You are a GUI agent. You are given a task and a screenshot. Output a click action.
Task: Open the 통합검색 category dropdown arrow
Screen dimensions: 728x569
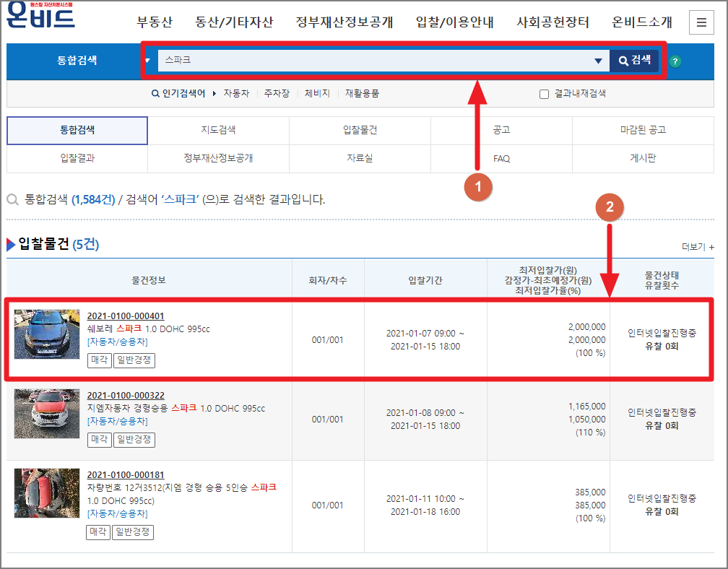tap(147, 61)
